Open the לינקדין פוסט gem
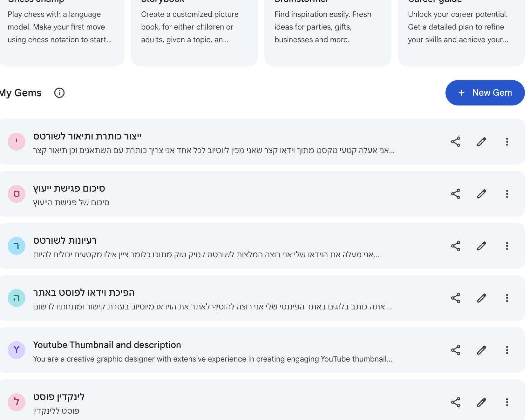Viewport: 530px width, 420px height. (59, 397)
